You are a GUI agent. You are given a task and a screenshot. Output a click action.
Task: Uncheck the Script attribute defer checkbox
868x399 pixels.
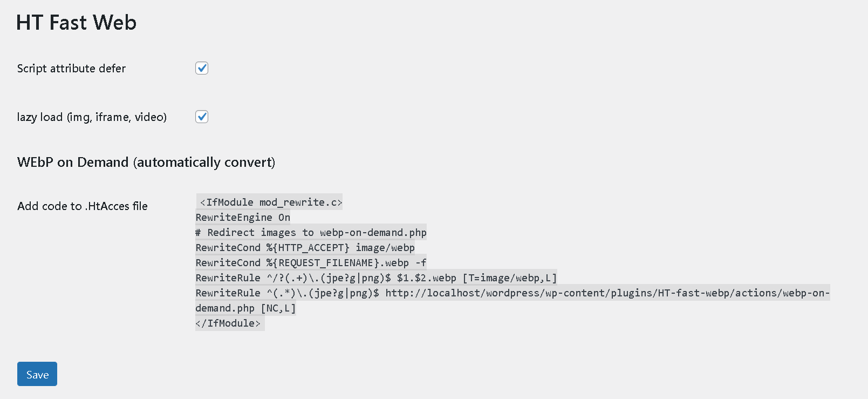(202, 68)
